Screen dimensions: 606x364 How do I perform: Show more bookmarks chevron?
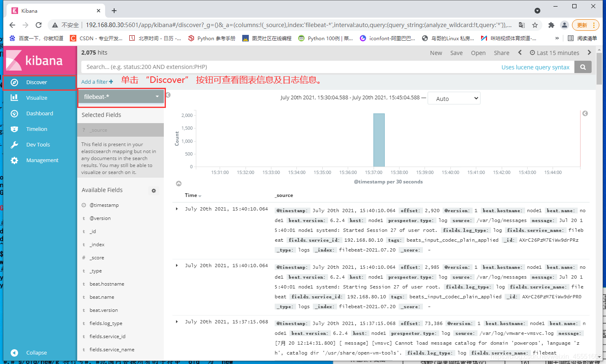(x=557, y=38)
